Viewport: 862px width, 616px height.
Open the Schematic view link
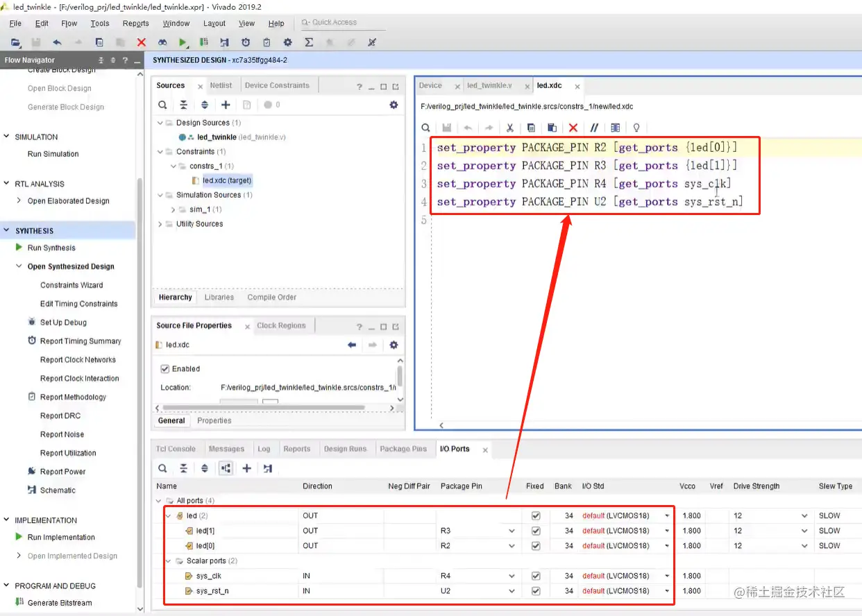click(x=58, y=490)
